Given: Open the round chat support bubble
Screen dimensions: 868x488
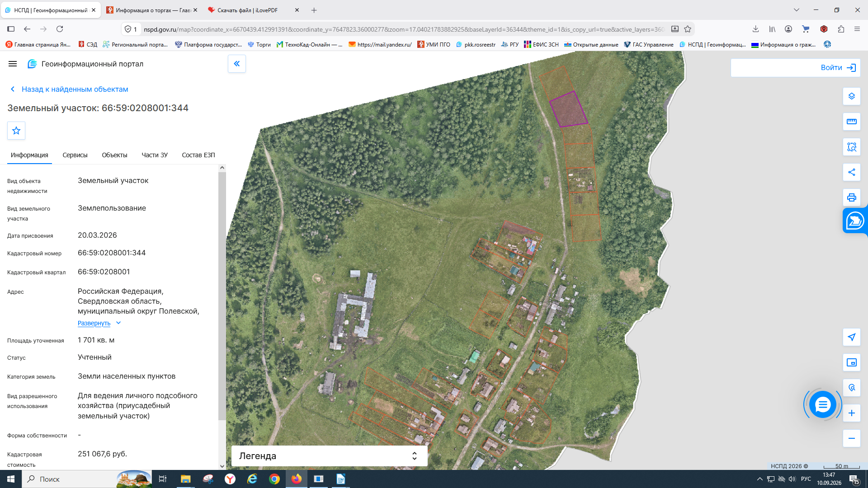Looking at the screenshot, I should [x=822, y=404].
